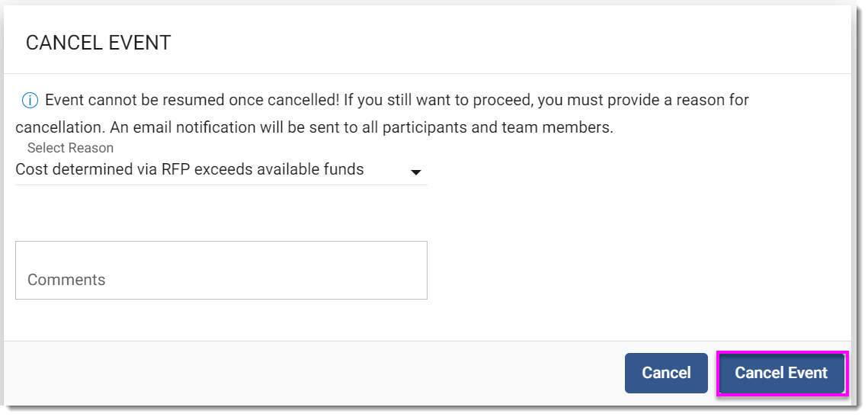
Task: Click the blank header area right of the title
Action: [x=495, y=43]
